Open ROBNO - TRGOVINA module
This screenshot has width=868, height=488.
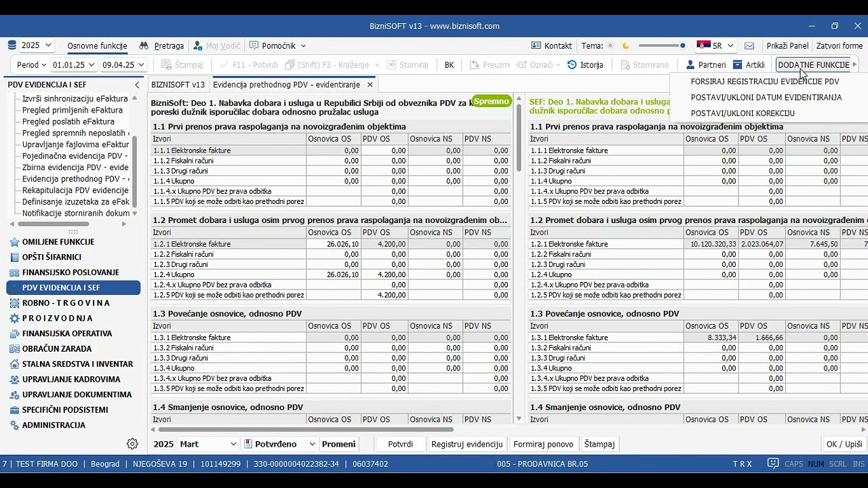(60, 303)
